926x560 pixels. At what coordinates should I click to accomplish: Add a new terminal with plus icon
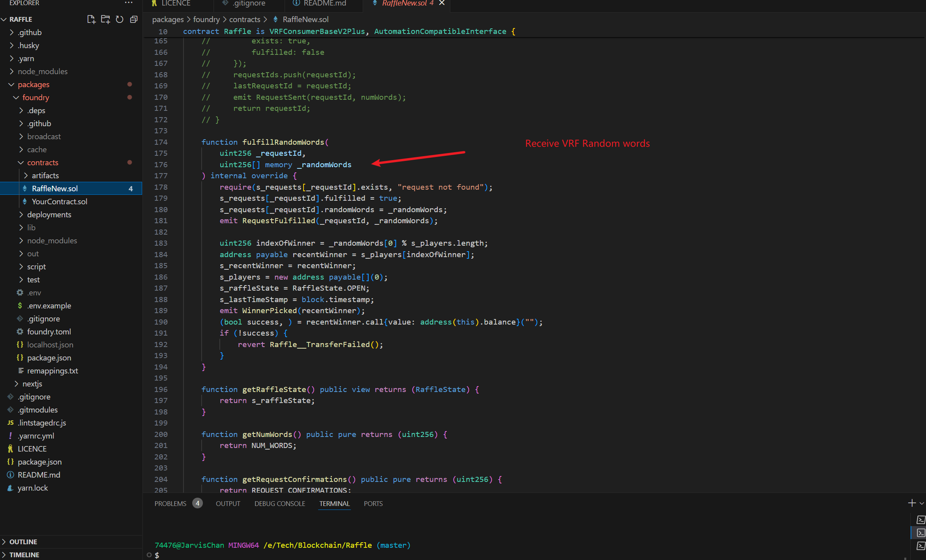tap(911, 503)
